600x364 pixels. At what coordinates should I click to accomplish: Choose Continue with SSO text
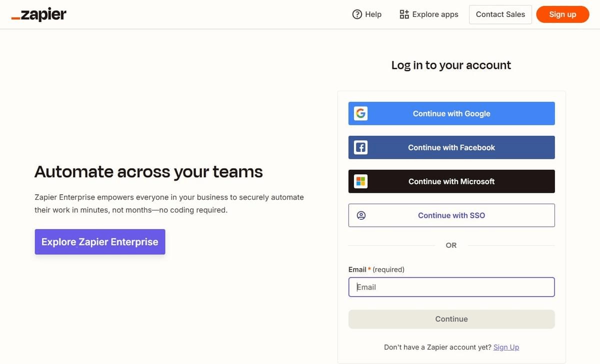click(x=451, y=215)
